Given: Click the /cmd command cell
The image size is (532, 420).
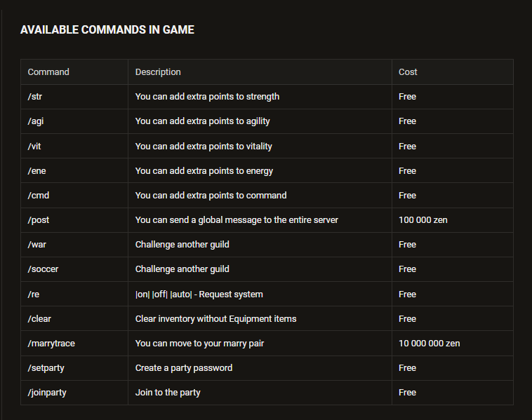Looking at the screenshot, I should (x=74, y=195).
